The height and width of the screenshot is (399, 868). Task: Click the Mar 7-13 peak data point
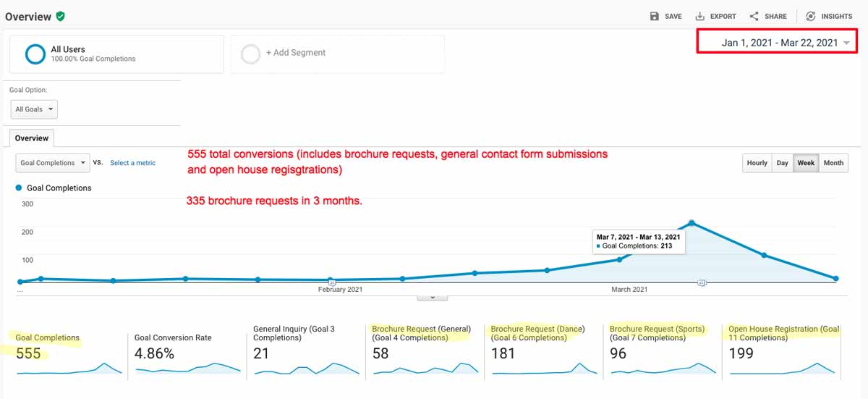click(x=692, y=223)
